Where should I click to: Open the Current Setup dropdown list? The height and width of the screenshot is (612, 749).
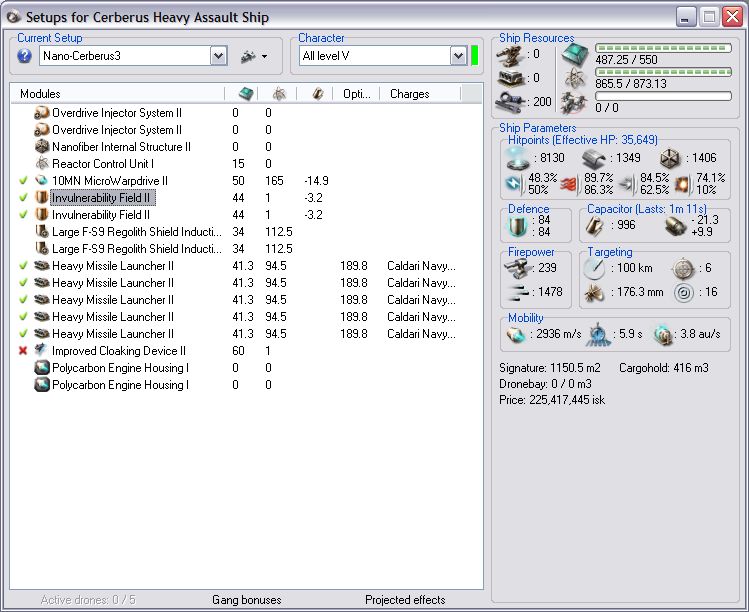[x=219, y=56]
